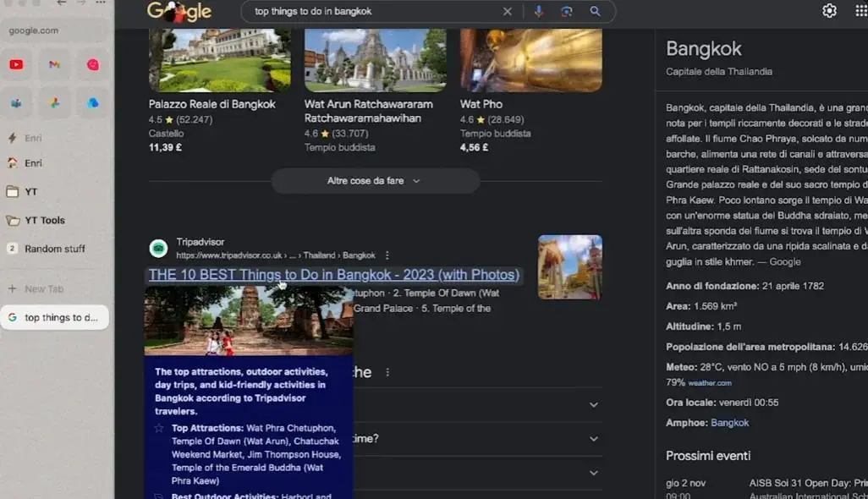868x499 pixels.
Task: Start voice search with microphone icon
Action: 538,11
